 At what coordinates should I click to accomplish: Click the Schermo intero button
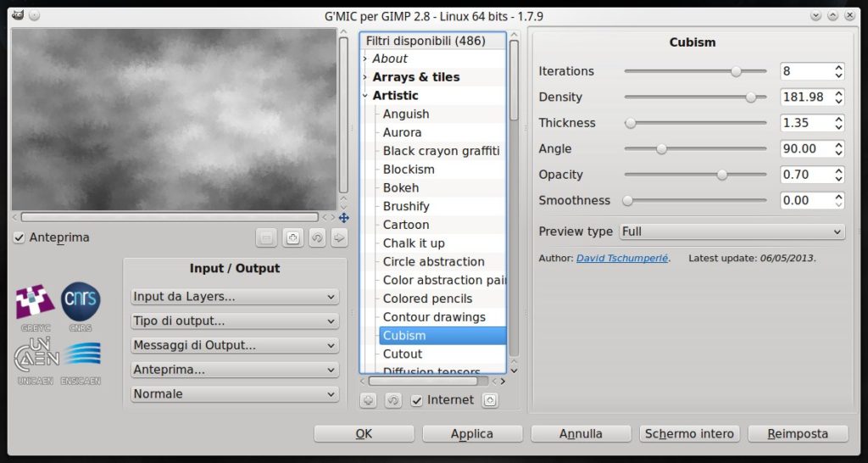[689, 433]
